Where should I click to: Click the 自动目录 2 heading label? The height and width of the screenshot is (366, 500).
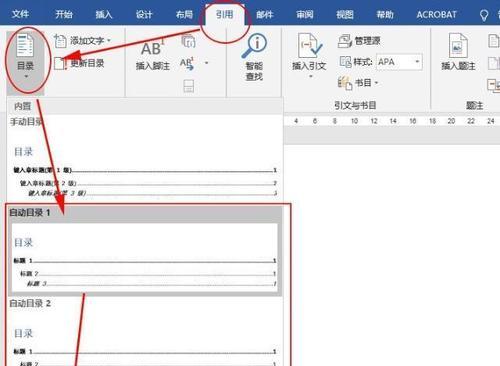pyautogui.click(x=30, y=303)
